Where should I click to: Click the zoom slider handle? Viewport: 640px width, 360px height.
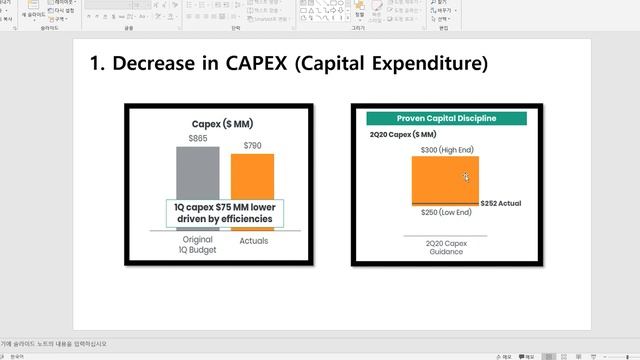627,357
